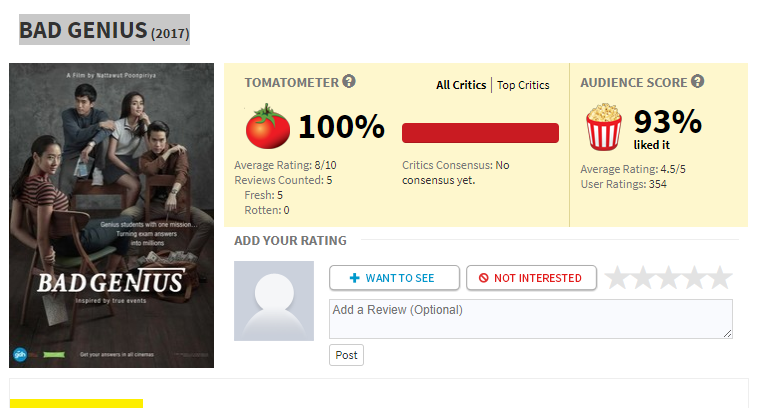Click the fresh red tomato icon

[x=267, y=127]
